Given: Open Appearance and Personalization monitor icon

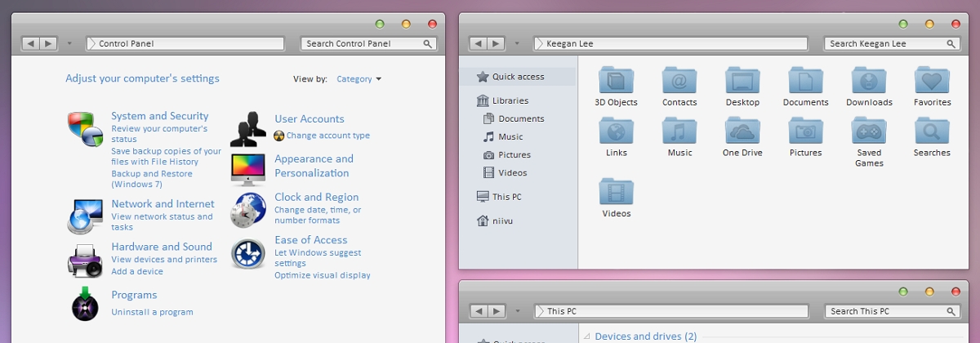Looking at the screenshot, I should (248, 170).
